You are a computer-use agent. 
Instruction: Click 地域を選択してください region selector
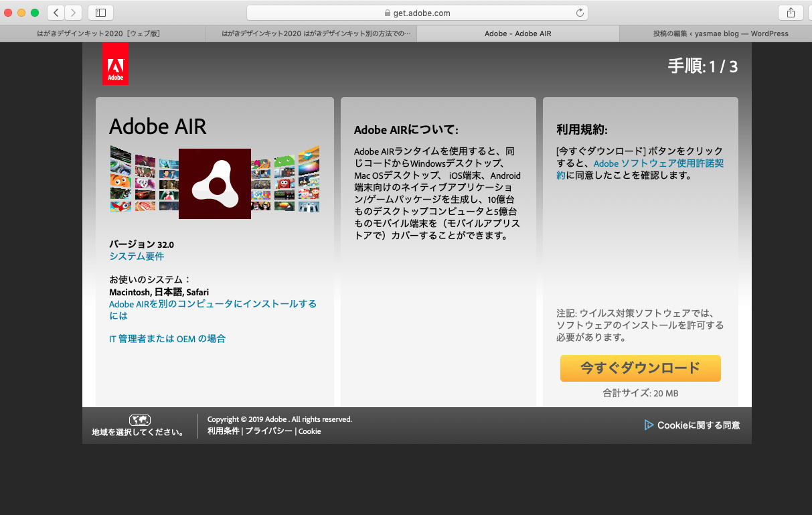click(x=139, y=432)
